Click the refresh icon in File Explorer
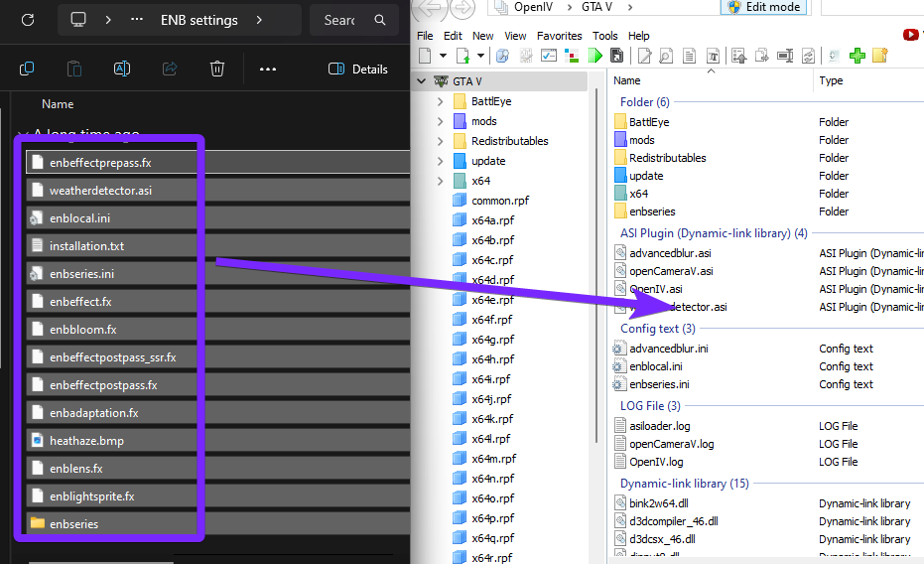Image resolution: width=924 pixels, height=564 pixels. [x=28, y=20]
